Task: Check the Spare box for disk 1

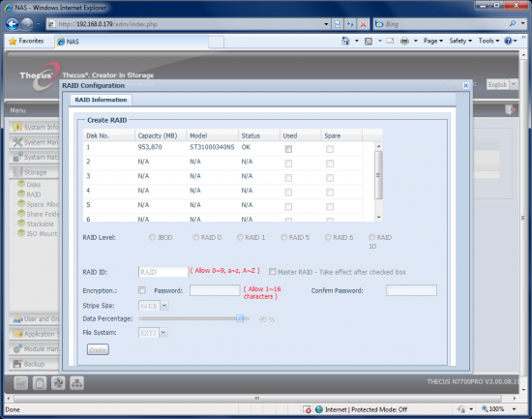Action: tap(330, 149)
